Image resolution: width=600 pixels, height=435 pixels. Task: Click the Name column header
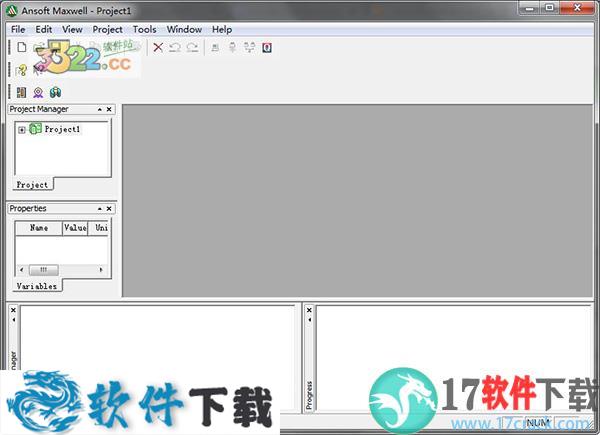point(39,228)
